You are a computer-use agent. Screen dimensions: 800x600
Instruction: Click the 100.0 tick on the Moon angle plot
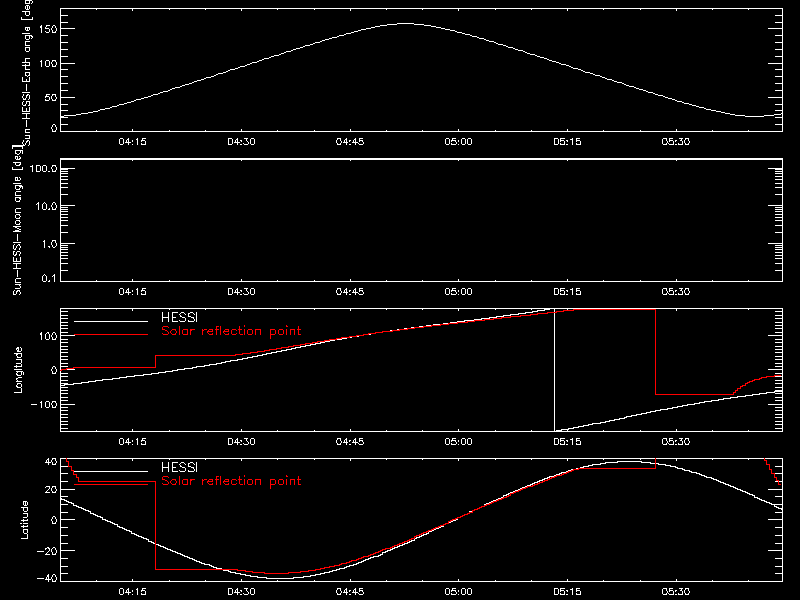[43, 168]
